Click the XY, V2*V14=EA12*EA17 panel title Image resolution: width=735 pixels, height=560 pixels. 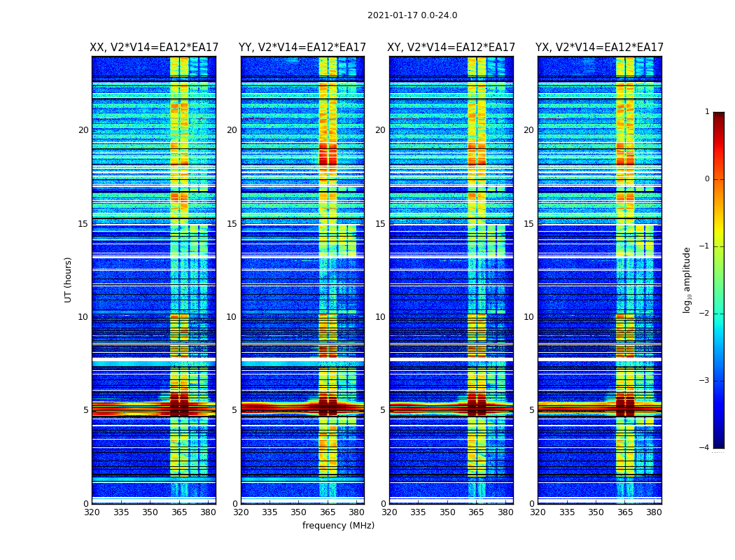point(451,48)
